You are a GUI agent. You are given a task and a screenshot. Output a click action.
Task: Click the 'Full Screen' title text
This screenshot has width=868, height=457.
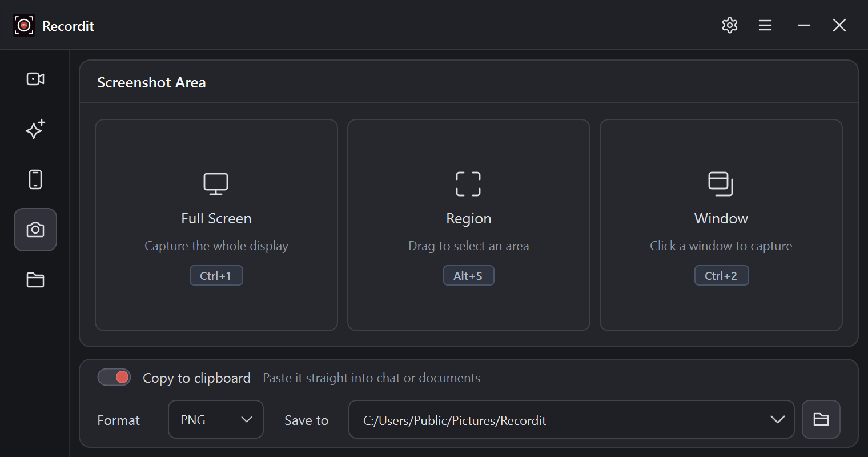[216, 218]
